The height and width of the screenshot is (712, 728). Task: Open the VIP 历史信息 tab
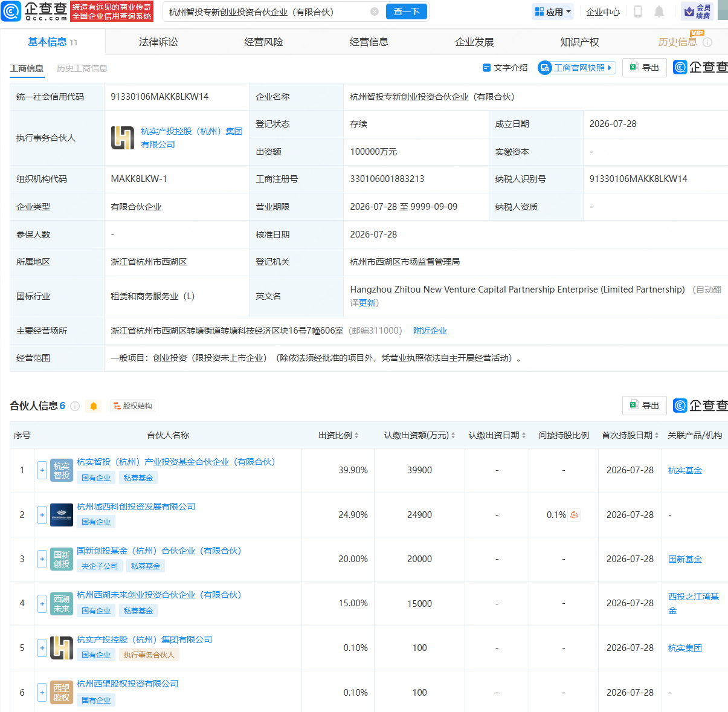(678, 42)
